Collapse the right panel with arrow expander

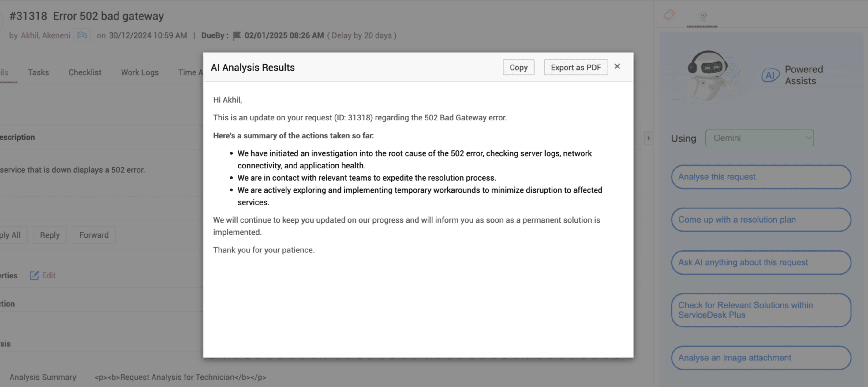[x=649, y=138]
